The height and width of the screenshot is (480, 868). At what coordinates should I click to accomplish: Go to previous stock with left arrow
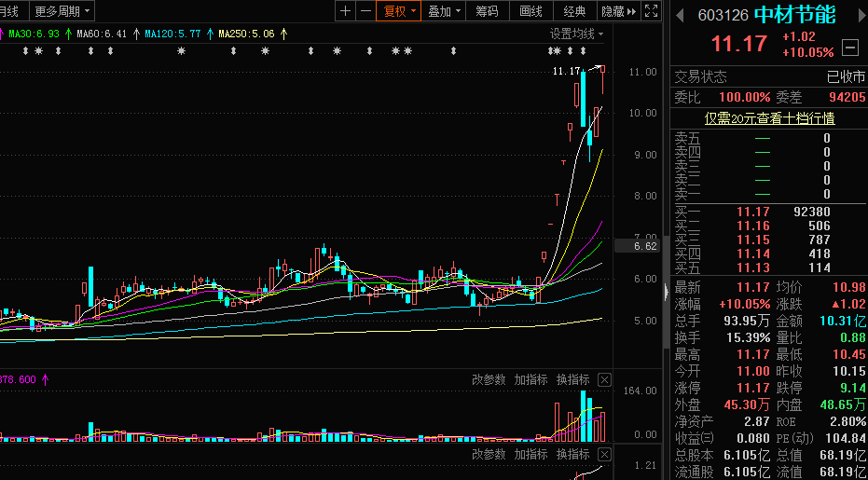[x=678, y=15]
